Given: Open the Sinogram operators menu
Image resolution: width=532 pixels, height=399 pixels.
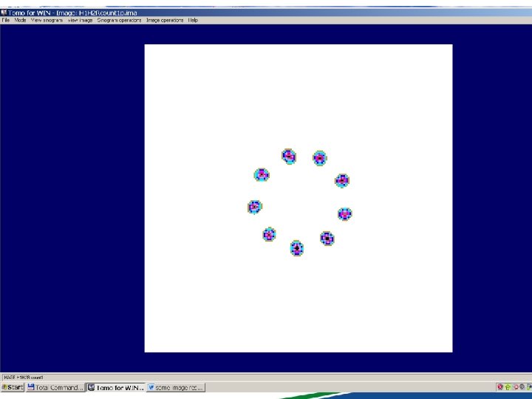Looking at the screenshot, I should coord(119,21).
